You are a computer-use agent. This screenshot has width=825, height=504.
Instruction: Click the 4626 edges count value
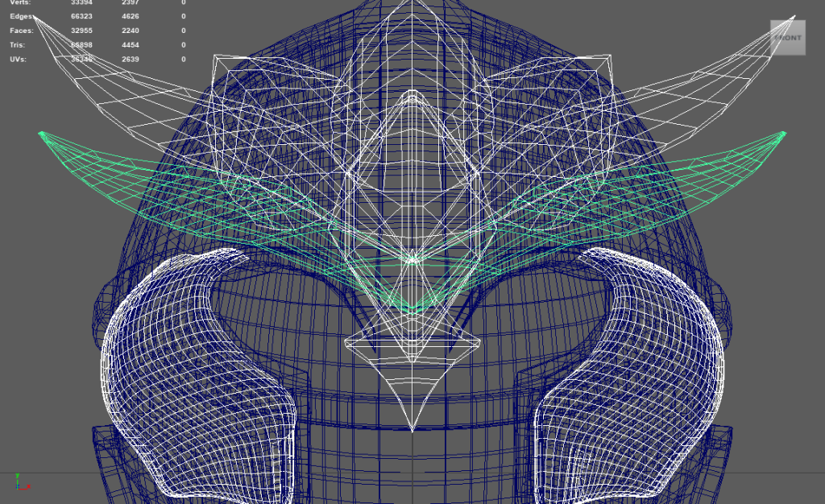131,16
